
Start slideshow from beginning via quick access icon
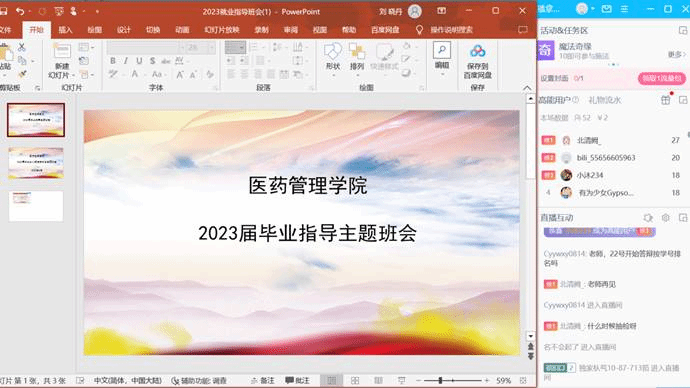click(x=59, y=11)
